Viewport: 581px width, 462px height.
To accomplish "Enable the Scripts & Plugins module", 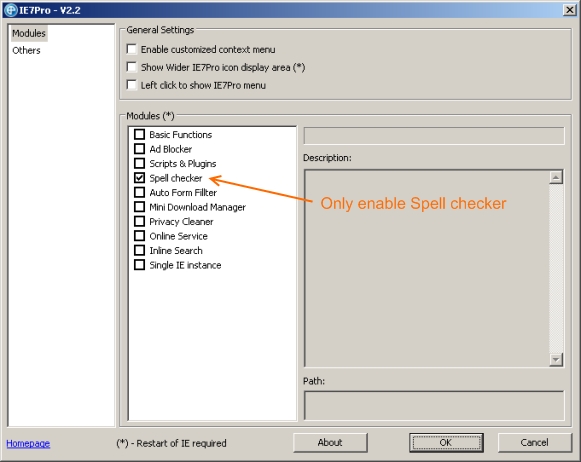I will pyautogui.click(x=139, y=163).
